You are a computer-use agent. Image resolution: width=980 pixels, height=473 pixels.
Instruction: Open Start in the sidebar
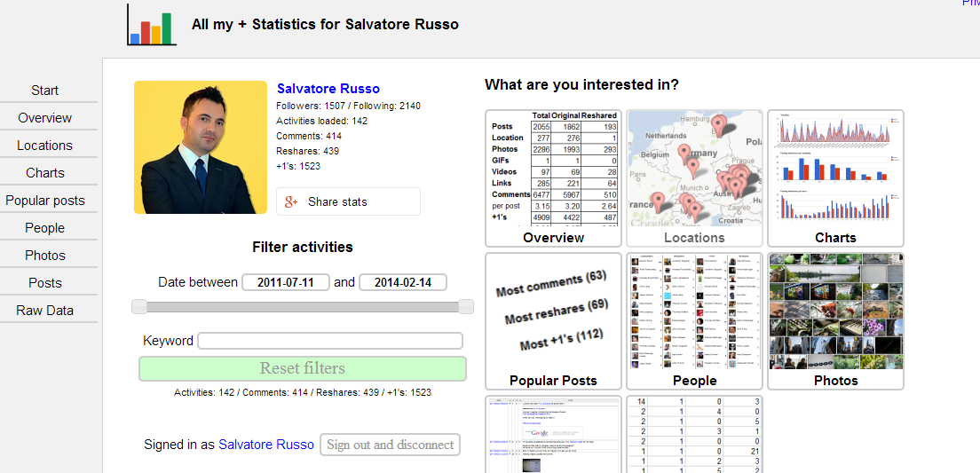pyautogui.click(x=45, y=91)
